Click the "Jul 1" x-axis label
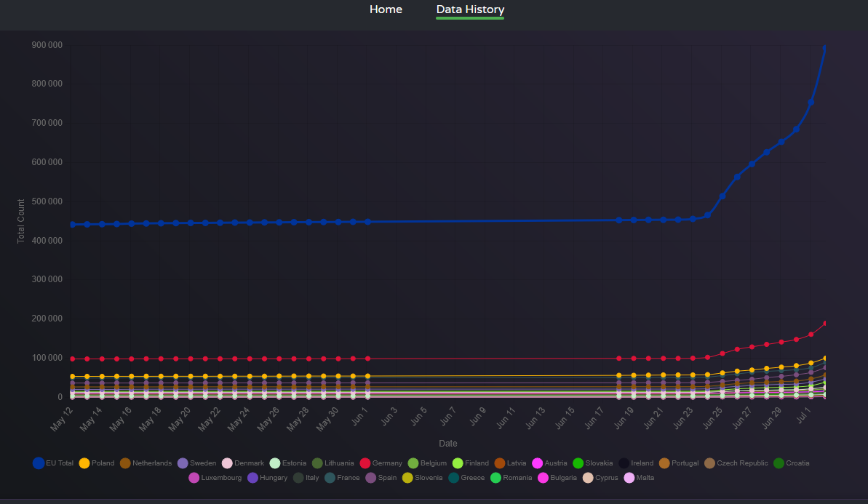Viewport: 868px width, 504px height. (x=803, y=415)
